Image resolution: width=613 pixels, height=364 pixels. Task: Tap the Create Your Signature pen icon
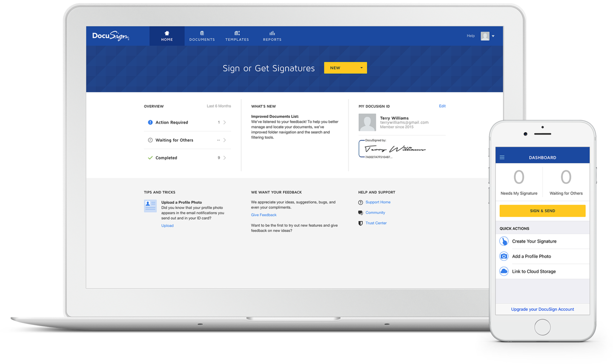pos(504,241)
